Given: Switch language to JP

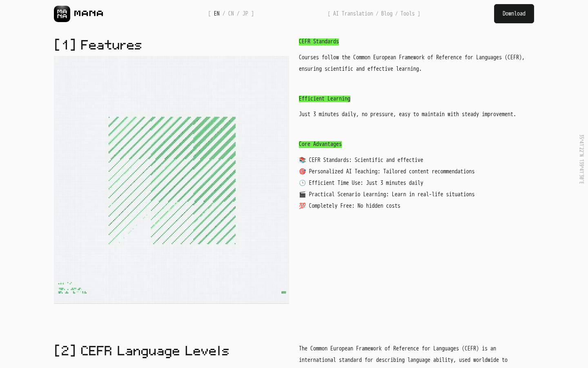Looking at the screenshot, I should tap(245, 13).
